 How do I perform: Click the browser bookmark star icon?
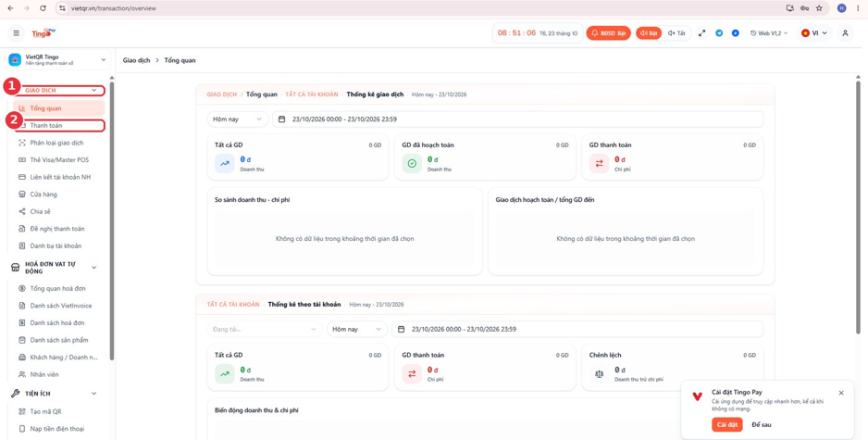click(819, 8)
